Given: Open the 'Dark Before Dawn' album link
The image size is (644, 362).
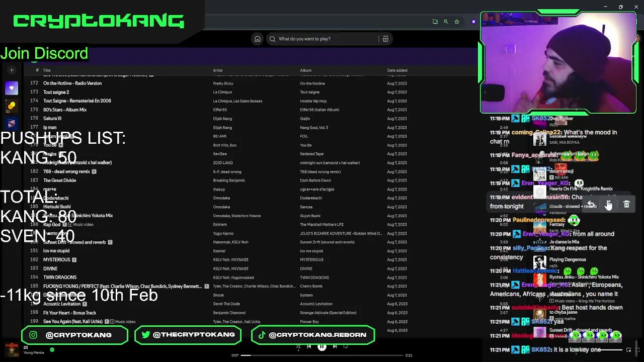Looking at the screenshot, I should (315, 180).
